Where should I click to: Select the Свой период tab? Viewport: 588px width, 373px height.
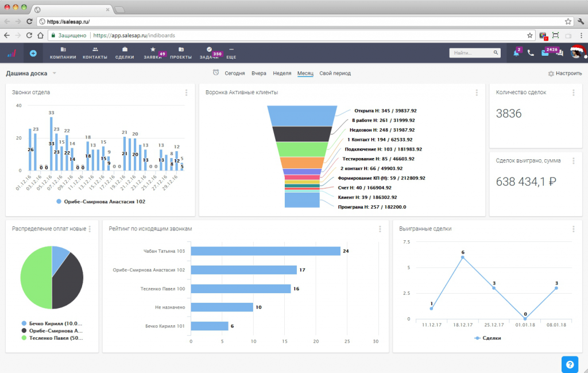click(335, 73)
